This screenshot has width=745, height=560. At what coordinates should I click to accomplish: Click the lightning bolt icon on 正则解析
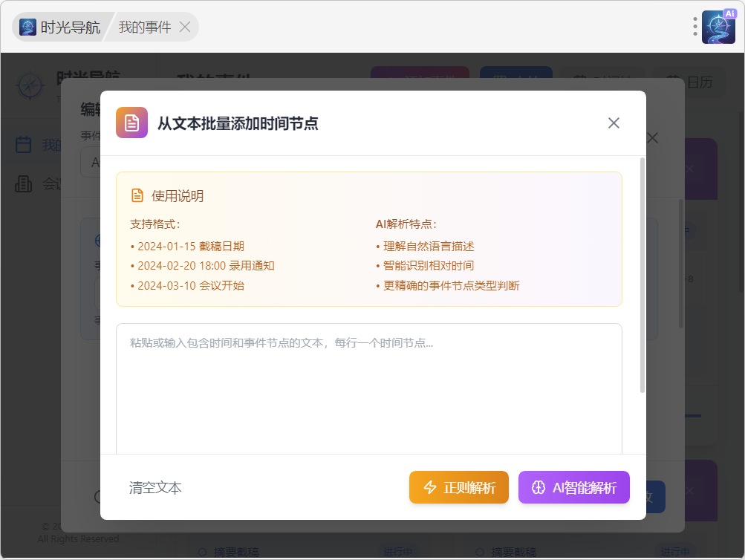point(430,488)
